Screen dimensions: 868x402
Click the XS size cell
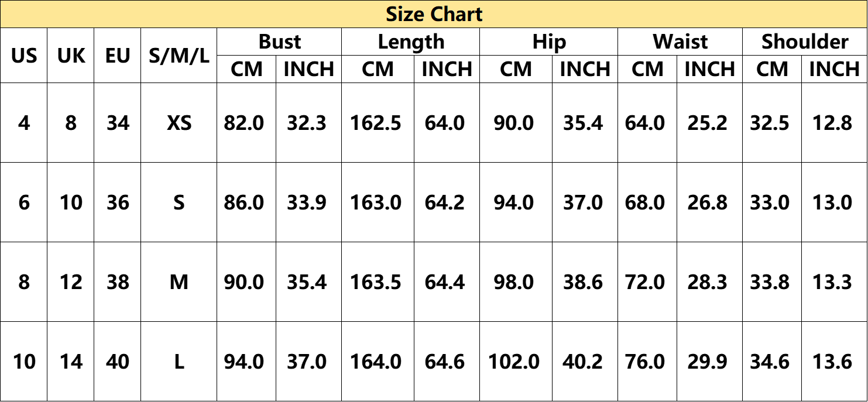click(179, 123)
